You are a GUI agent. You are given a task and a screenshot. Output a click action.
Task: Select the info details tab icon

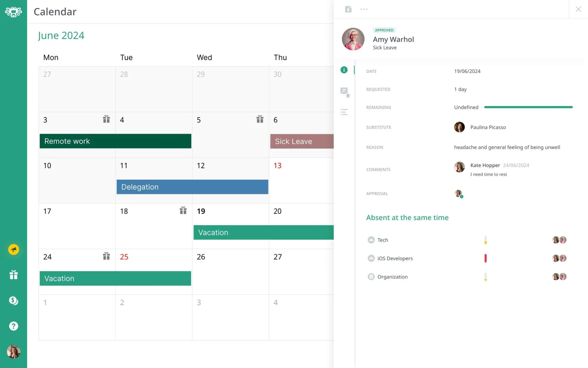coord(344,70)
